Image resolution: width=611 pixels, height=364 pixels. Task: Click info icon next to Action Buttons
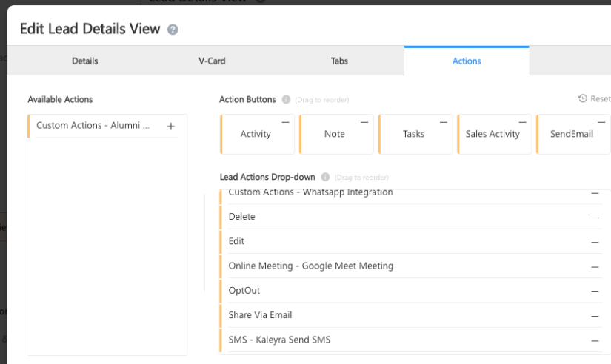(286, 99)
